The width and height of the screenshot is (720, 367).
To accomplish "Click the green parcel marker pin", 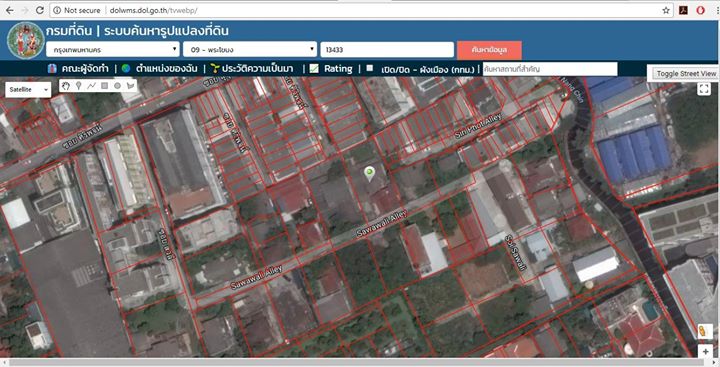I will pos(369,174).
